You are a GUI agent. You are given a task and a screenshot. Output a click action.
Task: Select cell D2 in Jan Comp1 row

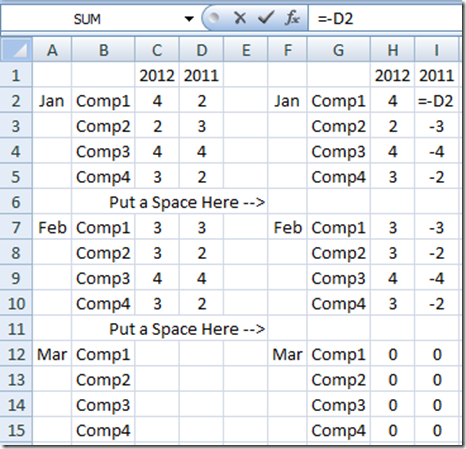(x=201, y=101)
